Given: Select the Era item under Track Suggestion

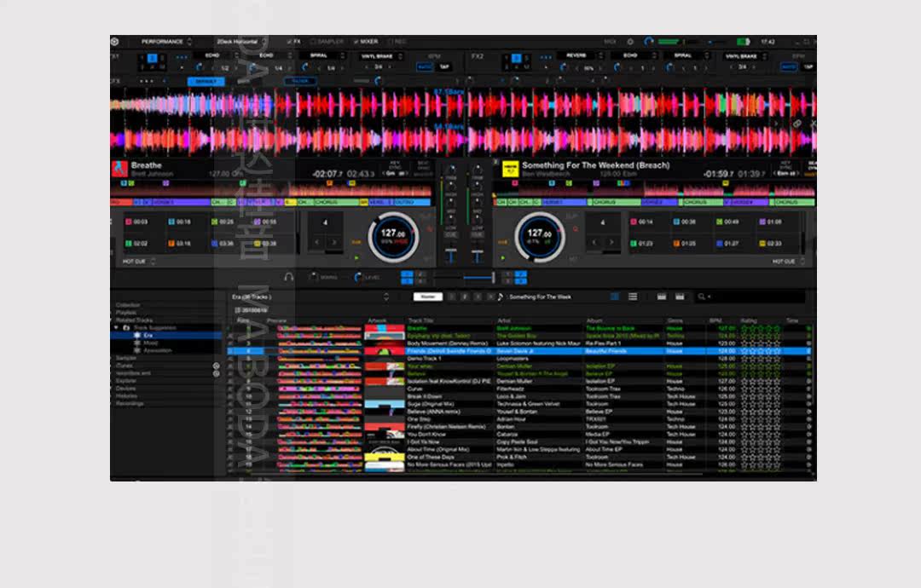Looking at the screenshot, I should click(x=148, y=335).
